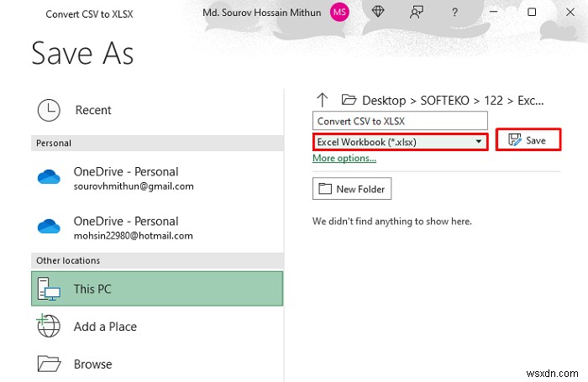
Task: Click the diamond premium icon in title bar
Action: 378,12
